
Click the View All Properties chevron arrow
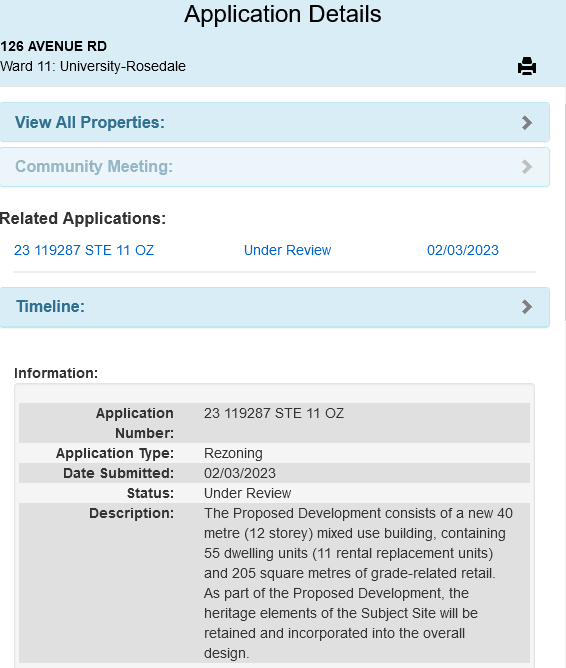pos(527,123)
